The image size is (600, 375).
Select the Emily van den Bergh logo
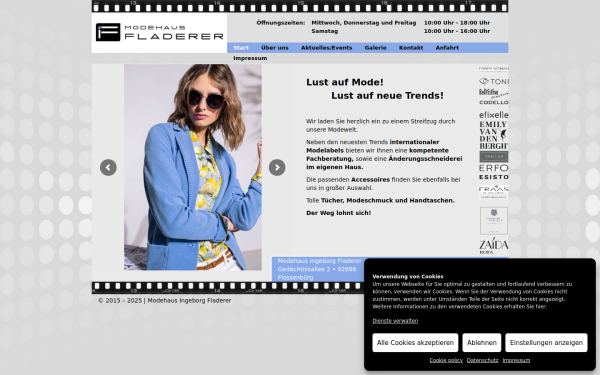coord(494,135)
